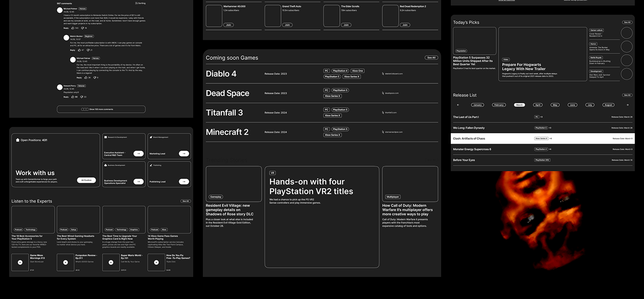Click the Open Positions home icon
The width and height of the screenshot is (644, 299).
click(x=18, y=140)
